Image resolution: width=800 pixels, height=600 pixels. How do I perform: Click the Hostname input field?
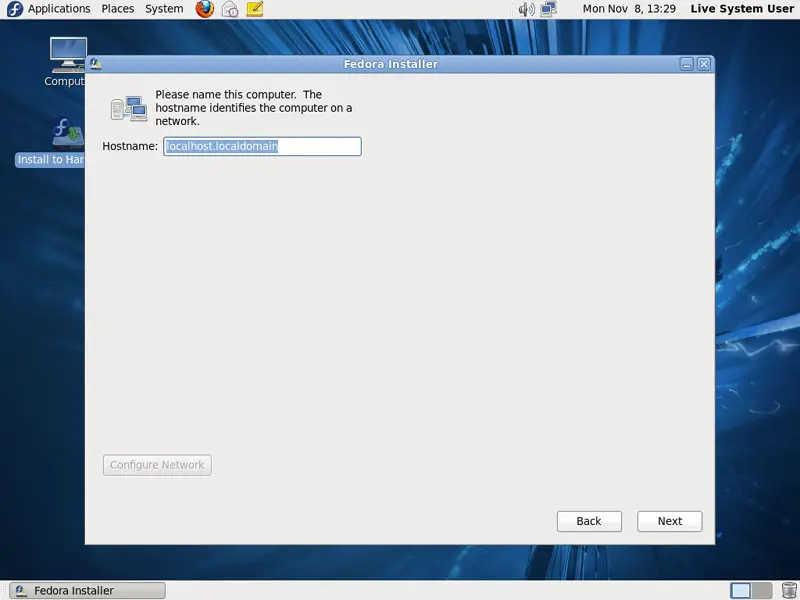[262, 146]
